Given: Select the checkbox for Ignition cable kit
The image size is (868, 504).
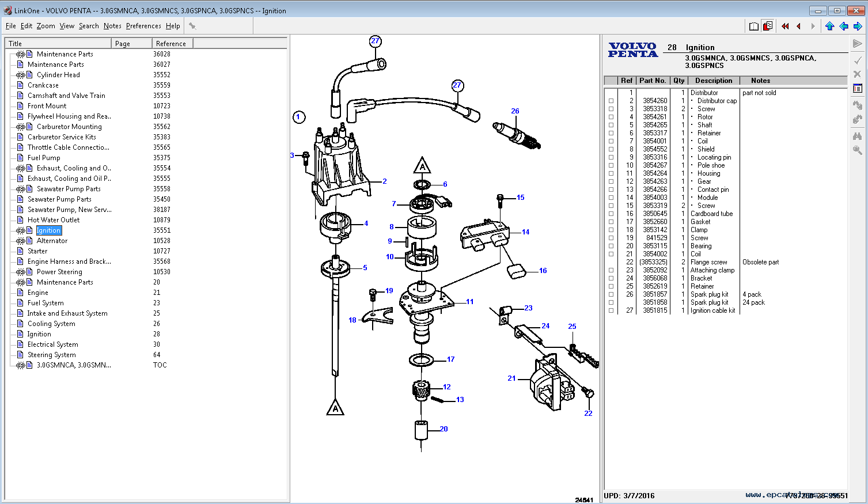Looking at the screenshot, I should 611,310.
